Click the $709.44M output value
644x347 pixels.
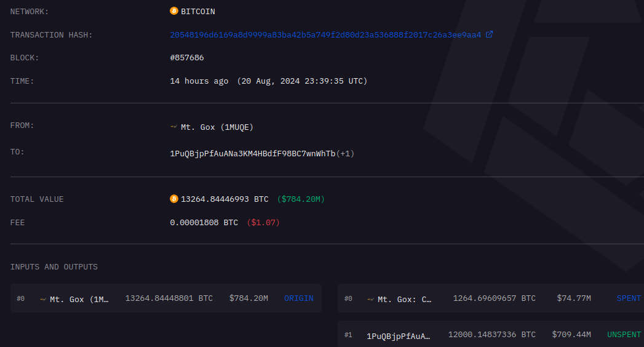[x=571, y=334]
